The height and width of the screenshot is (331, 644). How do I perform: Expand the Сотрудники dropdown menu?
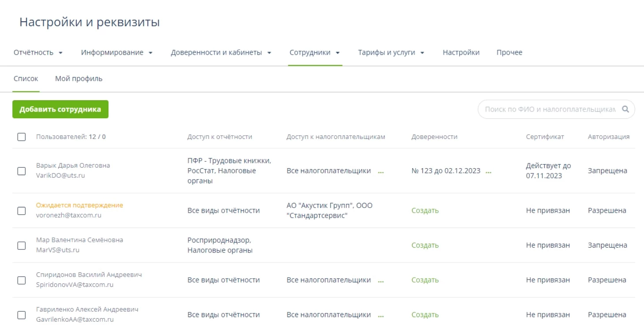pyautogui.click(x=315, y=53)
